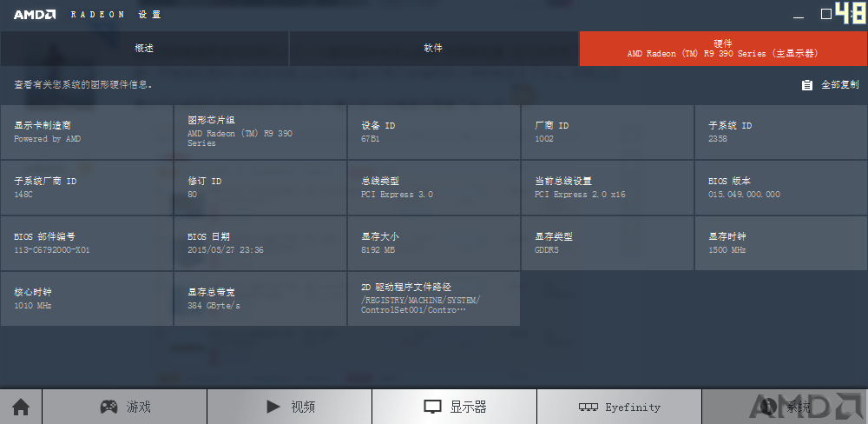Select the 子系统厂商 ID 148C tile
The image size is (868, 424).
[86, 188]
